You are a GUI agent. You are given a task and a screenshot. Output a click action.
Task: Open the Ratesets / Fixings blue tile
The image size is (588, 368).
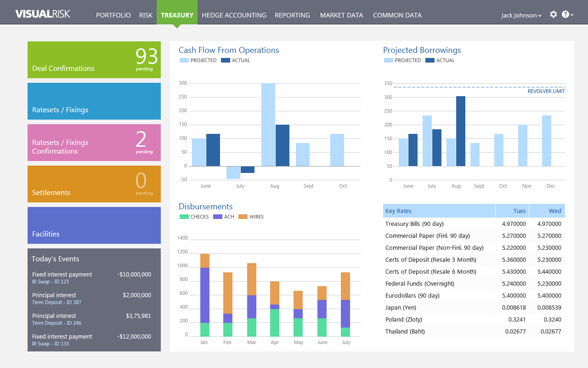click(x=94, y=101)
